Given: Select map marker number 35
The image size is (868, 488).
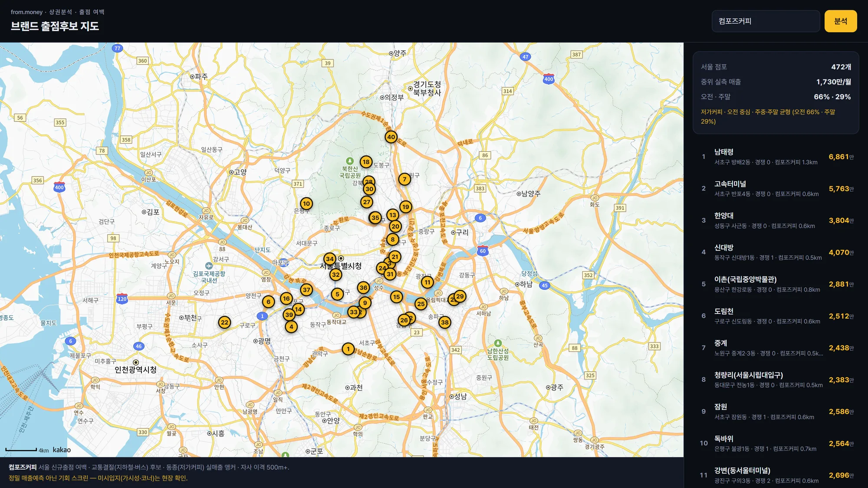Looking at the screenshot, I should point(375,218).
